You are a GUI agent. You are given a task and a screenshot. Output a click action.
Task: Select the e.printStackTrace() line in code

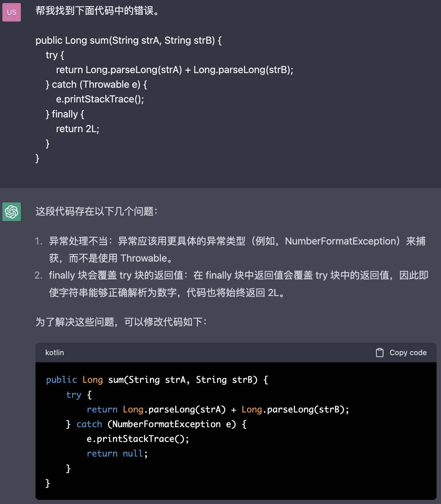click(138, 439)
